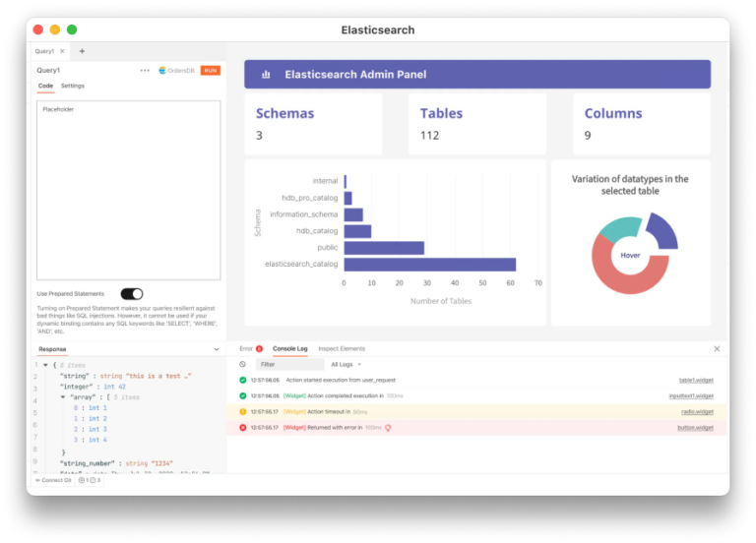Open the button.widget link

point(695,428)
